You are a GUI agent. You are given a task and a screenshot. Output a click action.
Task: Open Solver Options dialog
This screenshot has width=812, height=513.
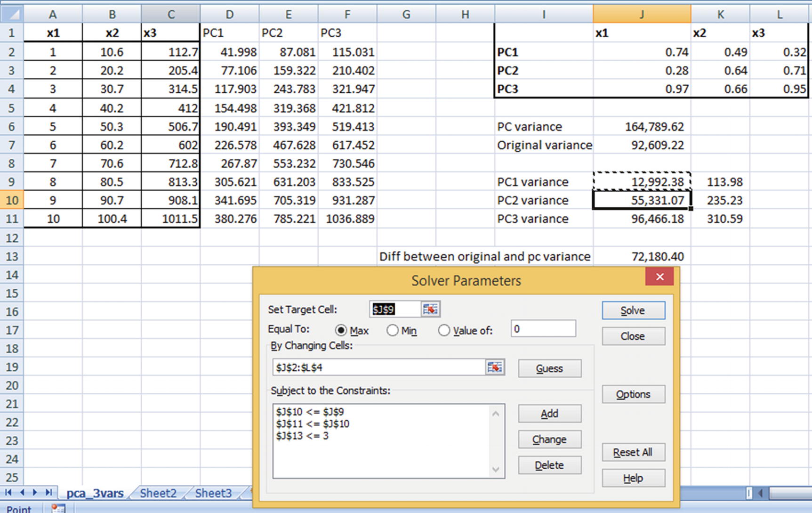click(x=633, y=394)
